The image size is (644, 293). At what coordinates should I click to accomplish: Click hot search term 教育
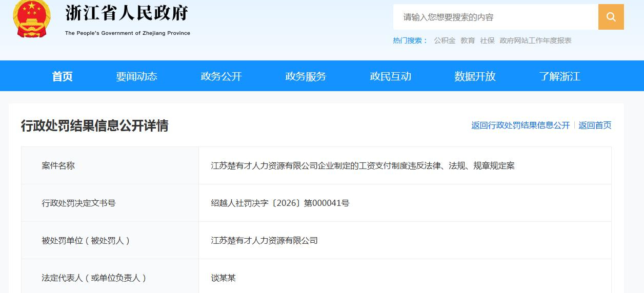468,40
